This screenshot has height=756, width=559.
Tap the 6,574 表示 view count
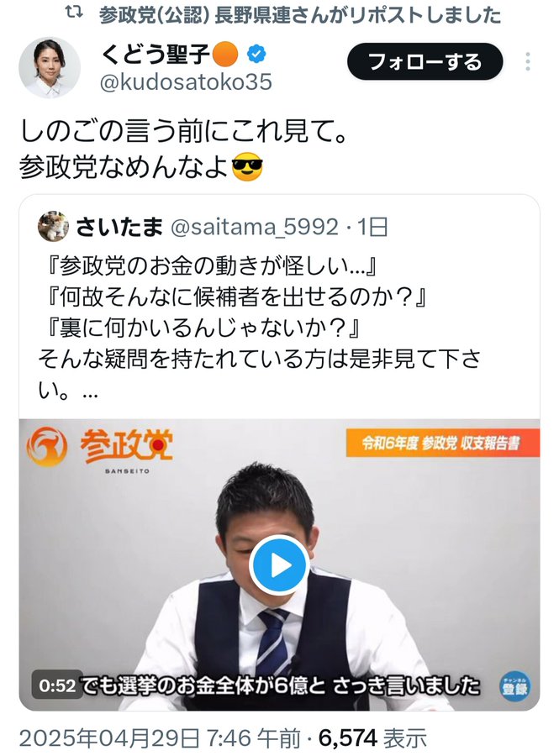[373, 738]
